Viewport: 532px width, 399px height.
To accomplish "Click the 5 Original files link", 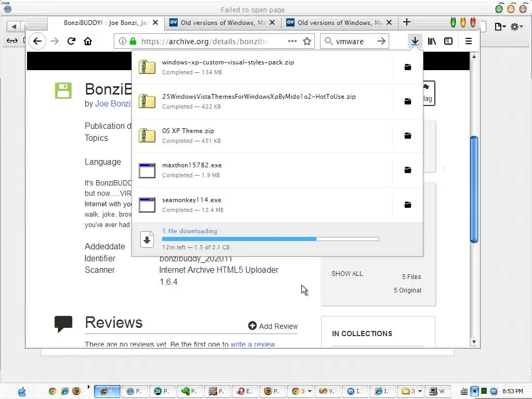I will 407,290.
